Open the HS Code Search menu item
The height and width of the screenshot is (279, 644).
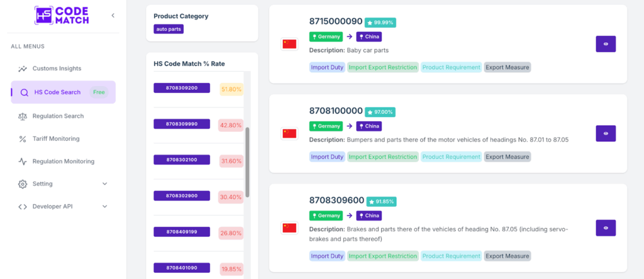tap(57, 92)
